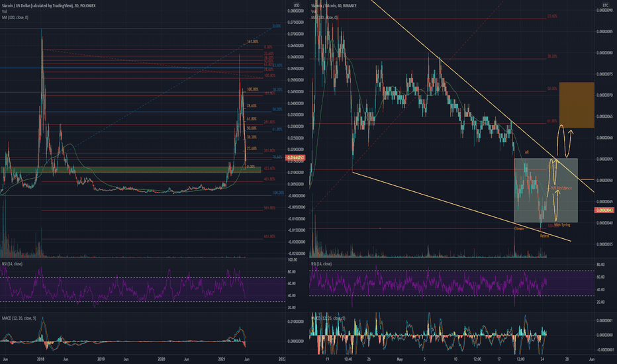Click the 0.00000055 value on the BTC axis
Image resolution: width=617 pixels, height=364 pixels.
pyautogui.click(x=604, y=159)
